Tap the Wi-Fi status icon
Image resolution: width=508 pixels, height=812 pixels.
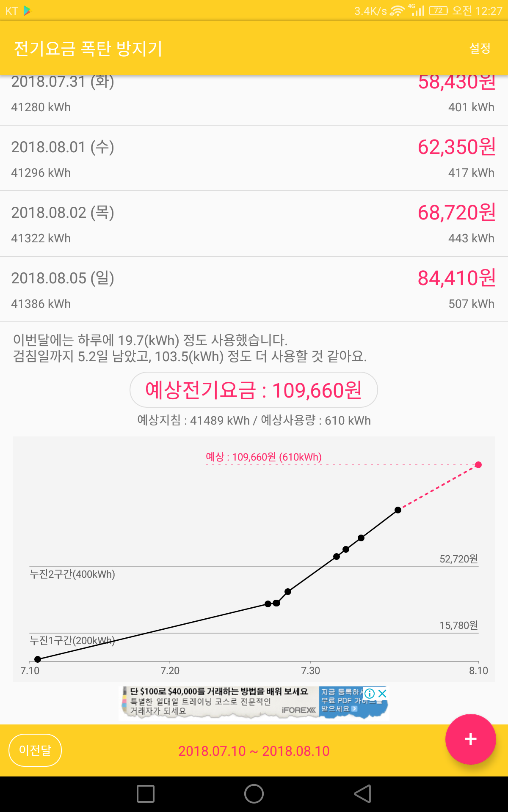pos(397,11)
